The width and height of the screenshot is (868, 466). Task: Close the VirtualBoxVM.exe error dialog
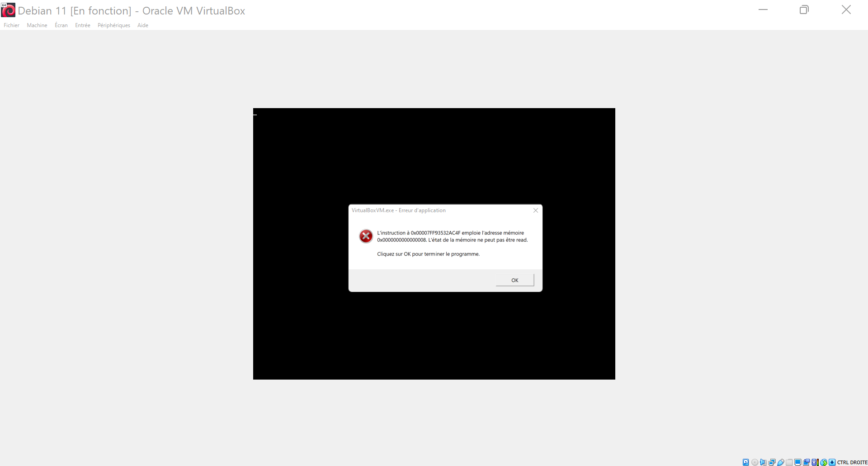[536, 210]
